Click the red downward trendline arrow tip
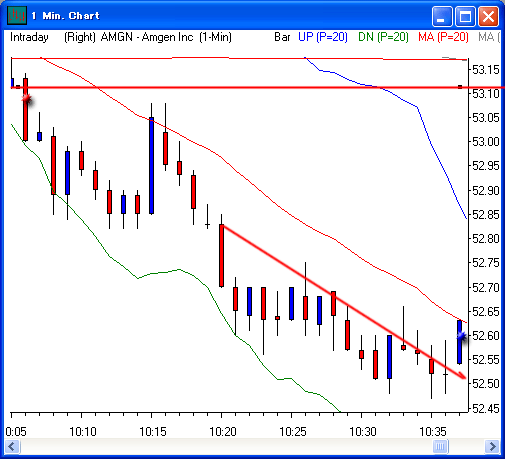 point(463,376)
